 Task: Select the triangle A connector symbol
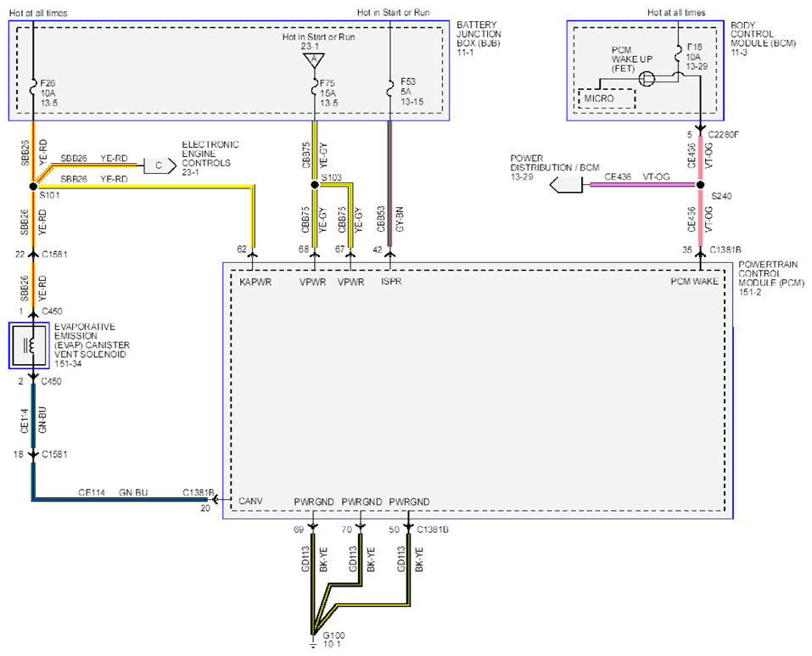point(314,60)
